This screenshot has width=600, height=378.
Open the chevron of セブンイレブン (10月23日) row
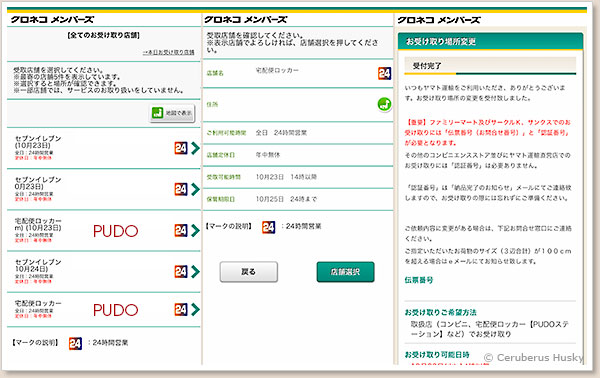tap(196, 148)
